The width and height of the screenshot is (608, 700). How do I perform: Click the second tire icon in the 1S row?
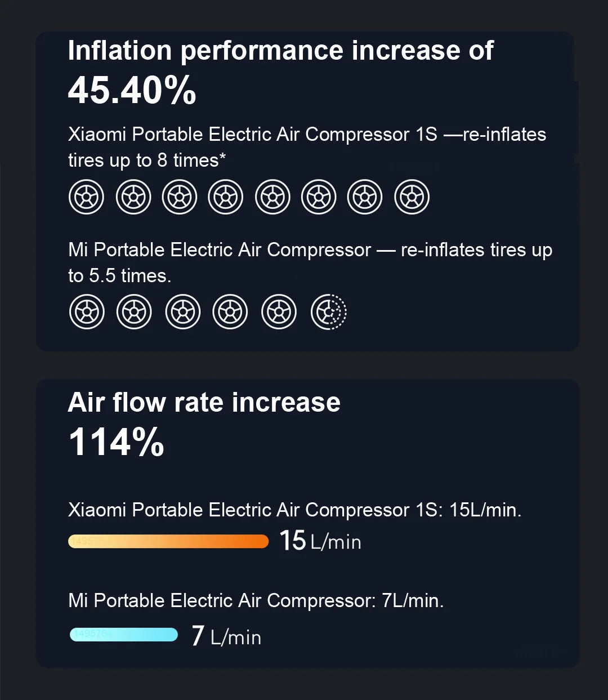(133, 197)
